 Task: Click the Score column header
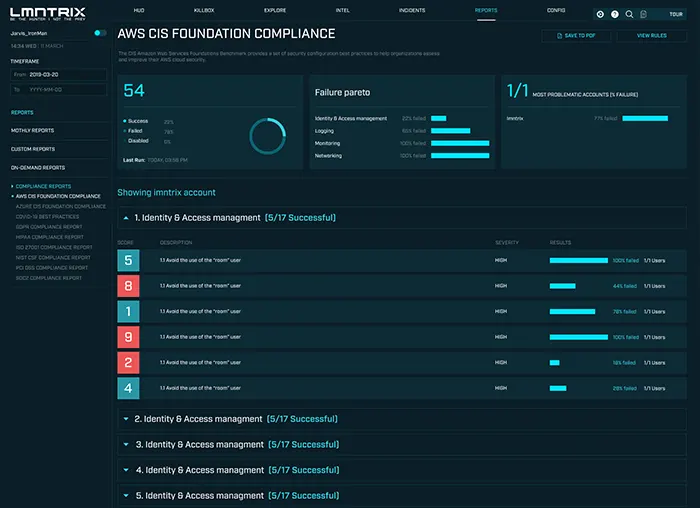(125, 242)
